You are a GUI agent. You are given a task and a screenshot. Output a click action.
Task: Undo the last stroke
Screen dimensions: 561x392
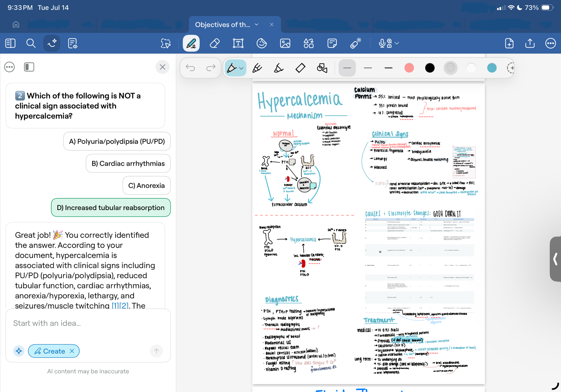pos(190,68)
